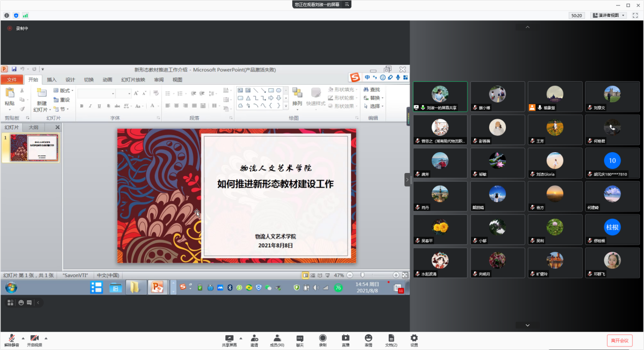Toggle underline U formatting button

(x=99, y=106)
